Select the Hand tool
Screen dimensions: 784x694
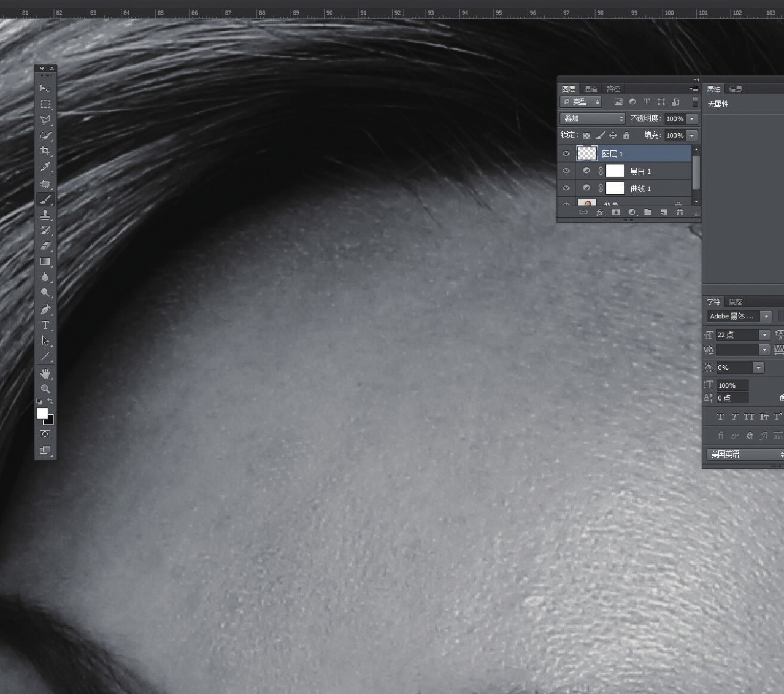(x=45, y=373)
